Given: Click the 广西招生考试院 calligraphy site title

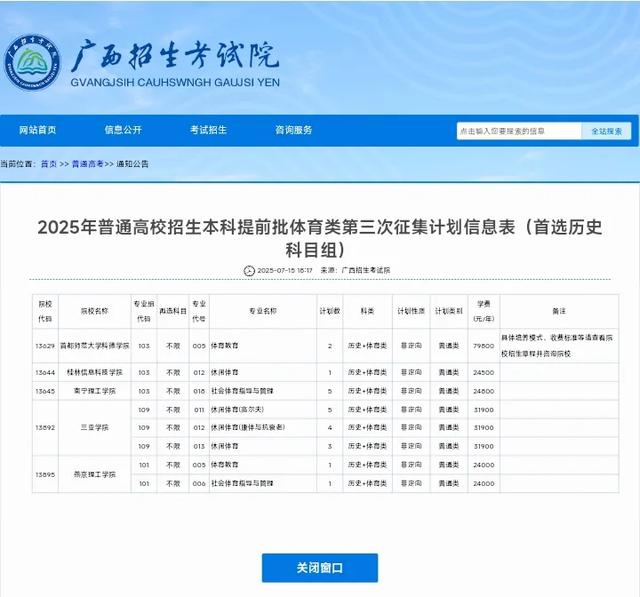Looking at the screenshot, I should tap(176, 55).
